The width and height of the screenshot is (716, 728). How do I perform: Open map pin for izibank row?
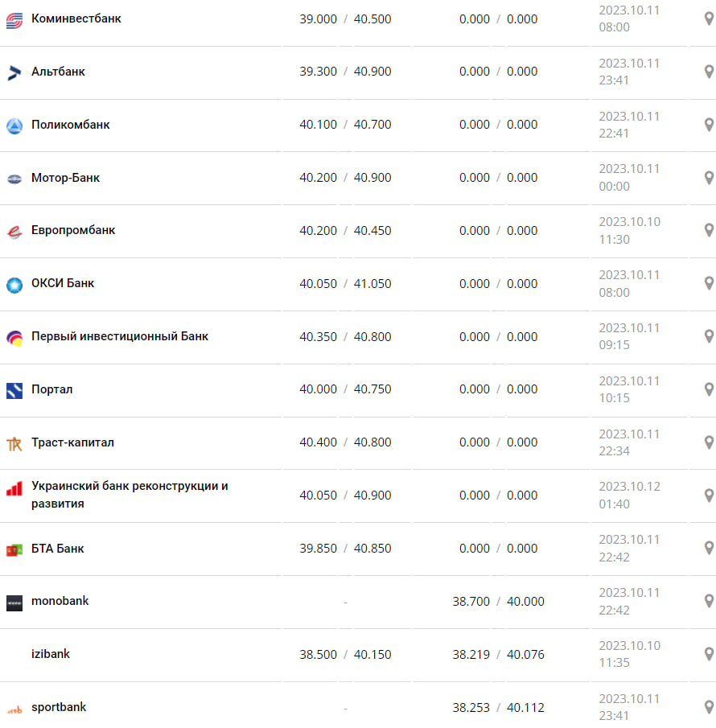709,654
